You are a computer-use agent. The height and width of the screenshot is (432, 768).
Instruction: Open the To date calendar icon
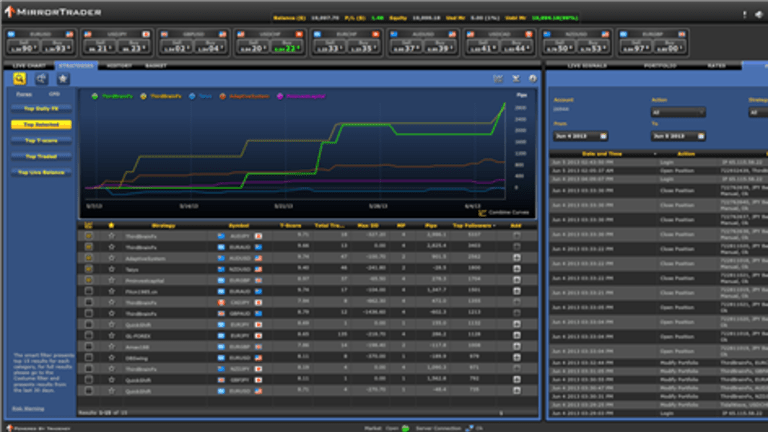(701, 136)
